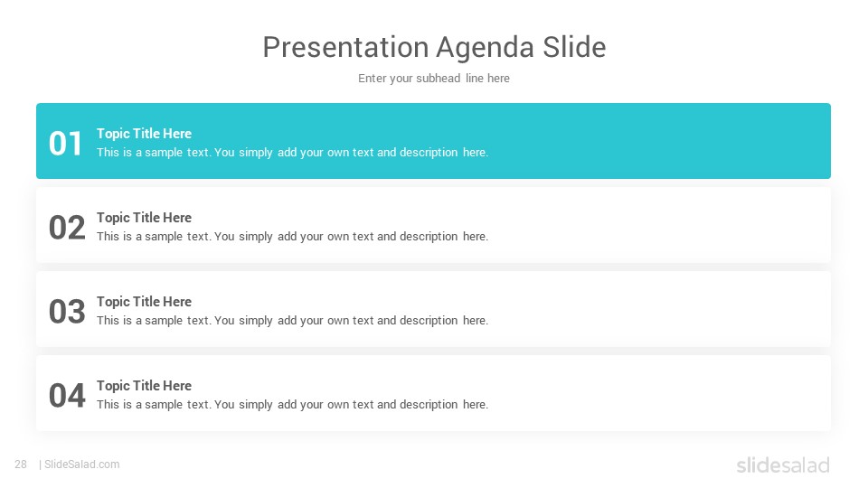The width and height of the screenshot is (868, 488).
Task: Click the number 04 label
Action: click(67, 396)
